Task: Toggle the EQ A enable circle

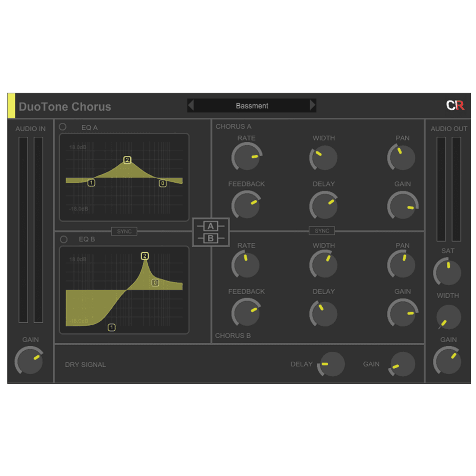Action: click(63, 127)
